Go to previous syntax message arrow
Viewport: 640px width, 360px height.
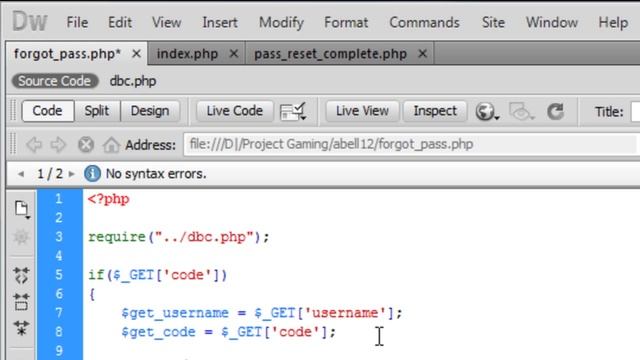tap(21, 174)
